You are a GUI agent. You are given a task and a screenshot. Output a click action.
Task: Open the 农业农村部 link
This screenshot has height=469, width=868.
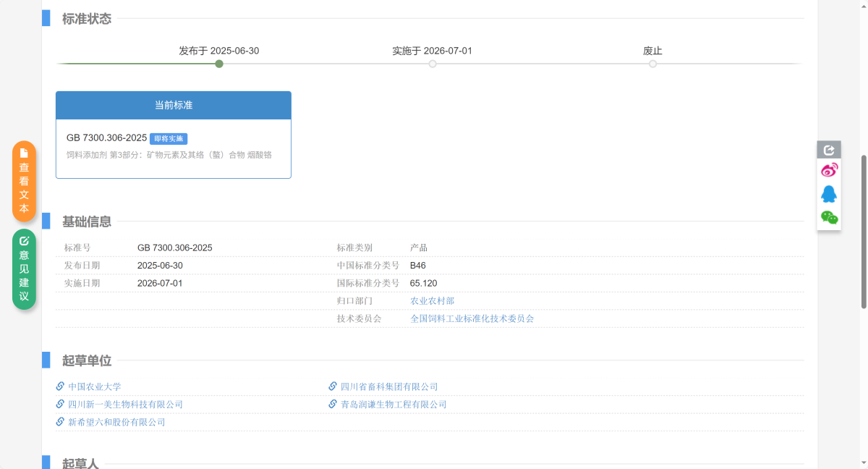click(x=433, y=301)
